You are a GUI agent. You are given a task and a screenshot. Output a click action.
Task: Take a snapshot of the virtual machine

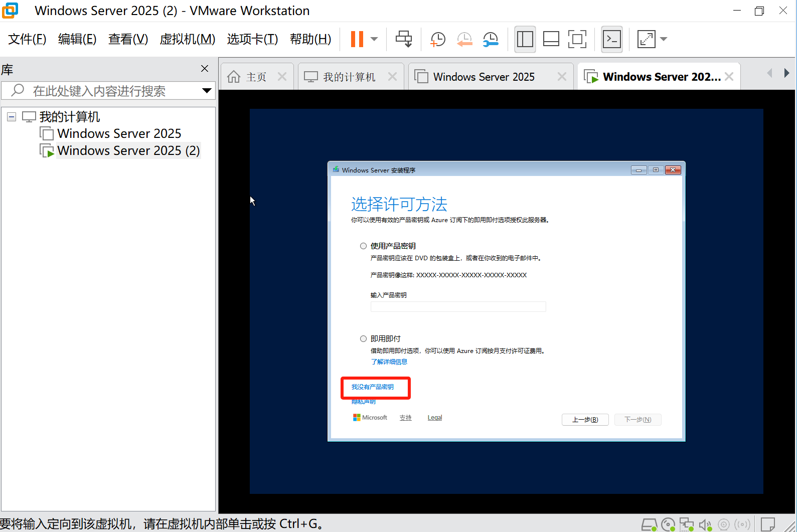tap(438, 39)
